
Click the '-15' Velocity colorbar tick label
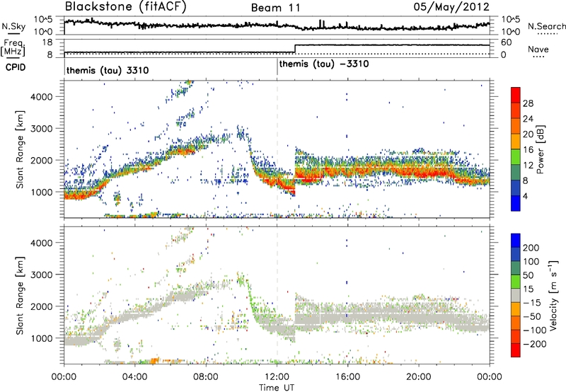click(x=531, y=303)
